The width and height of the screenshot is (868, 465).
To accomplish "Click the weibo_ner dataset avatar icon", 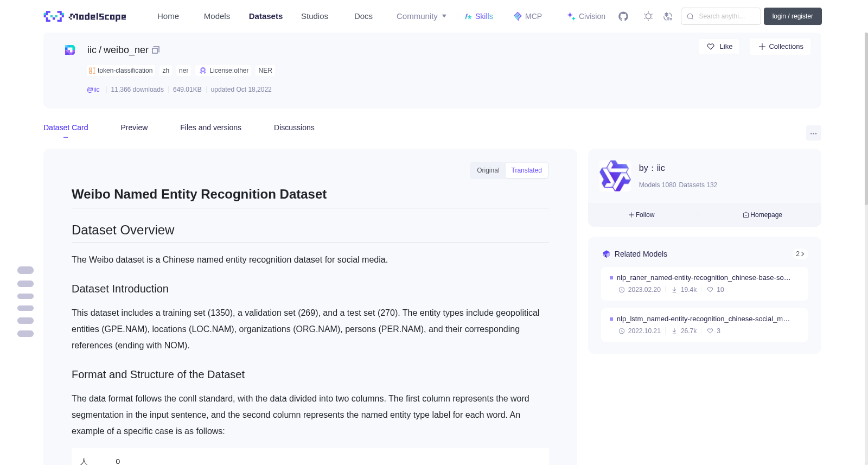I will click(70, 50).
